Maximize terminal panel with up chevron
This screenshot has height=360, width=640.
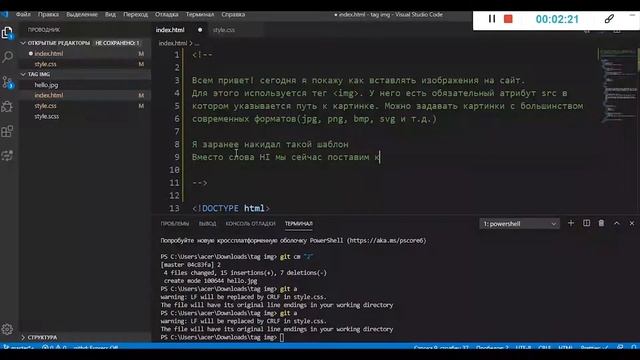click(x=617, y=223)
